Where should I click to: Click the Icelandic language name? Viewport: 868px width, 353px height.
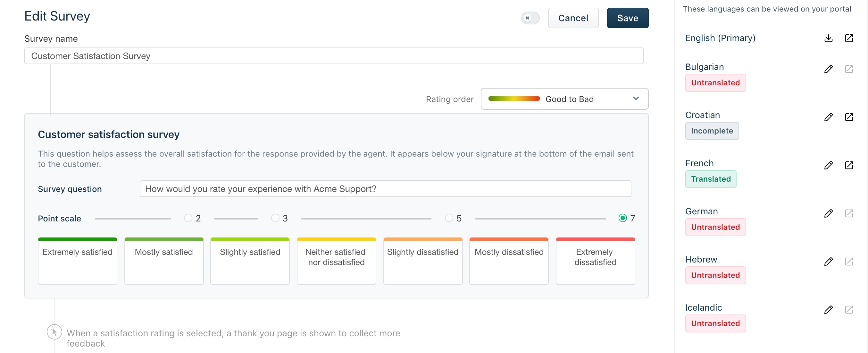click(704, 307)
